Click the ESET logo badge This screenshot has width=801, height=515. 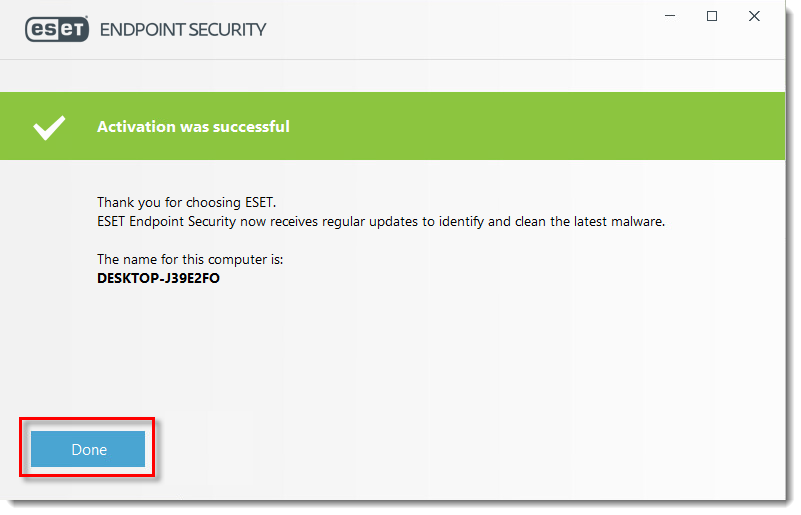(x=57, y=30)
